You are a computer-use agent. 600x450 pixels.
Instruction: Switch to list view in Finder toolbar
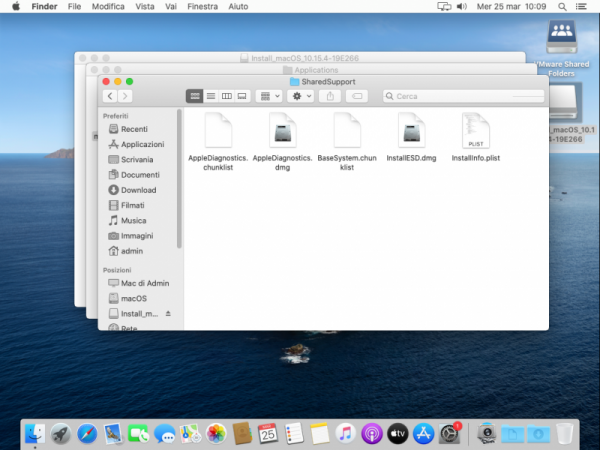(211, 96)
